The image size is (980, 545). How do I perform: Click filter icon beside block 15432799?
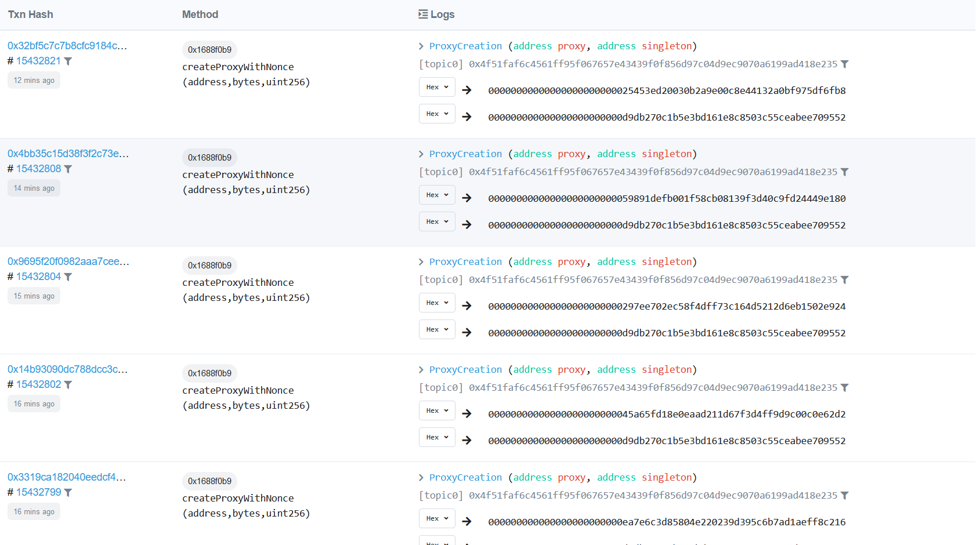pos(68,493)
